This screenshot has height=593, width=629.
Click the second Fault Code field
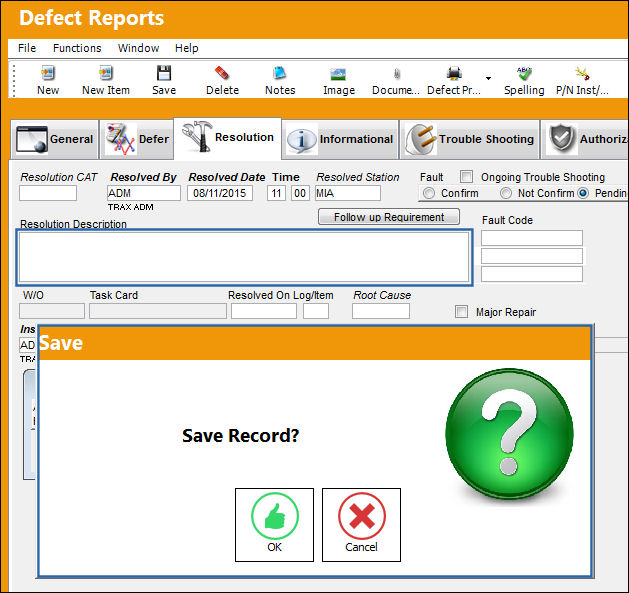pyautogui.click(x=532, y=256)
